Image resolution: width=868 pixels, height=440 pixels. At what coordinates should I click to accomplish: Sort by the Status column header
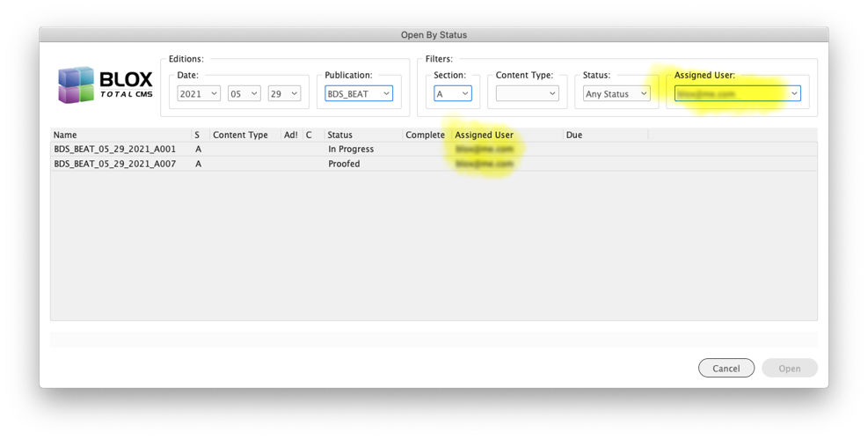tap(363, 135)
